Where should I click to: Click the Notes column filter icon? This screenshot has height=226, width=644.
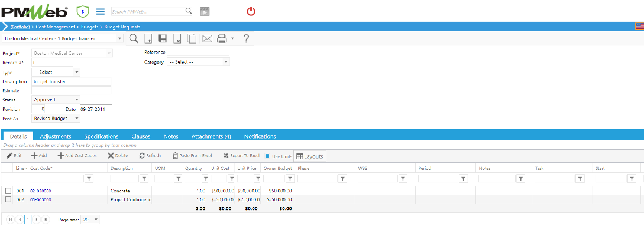point(521,179)
